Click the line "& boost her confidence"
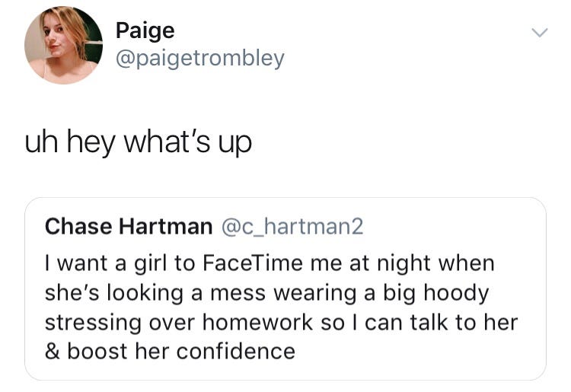The image size is (571, 392). click(x=170, y=352)
